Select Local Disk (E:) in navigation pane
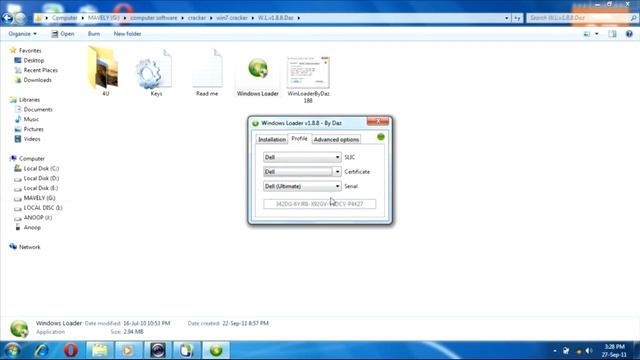The width and height of the screenshot is (640, 360). coord(41,188)
